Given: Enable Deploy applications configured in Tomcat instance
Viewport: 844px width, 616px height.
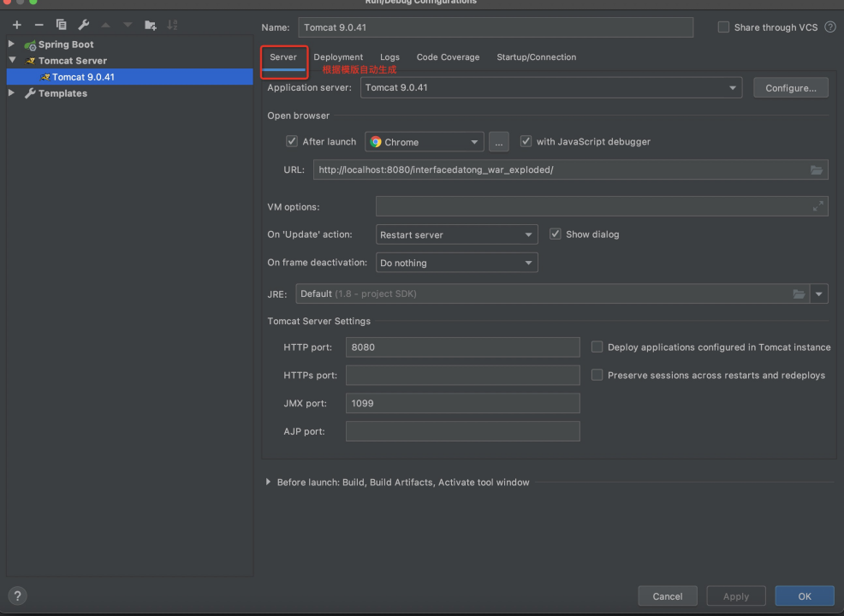Looking at the screenshot, I should pos(597,346).
